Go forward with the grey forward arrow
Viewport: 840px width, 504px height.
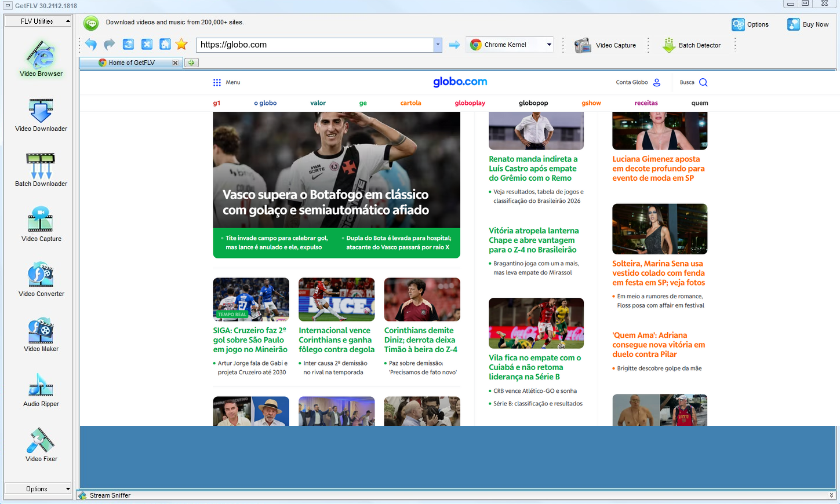click(110, 45)
